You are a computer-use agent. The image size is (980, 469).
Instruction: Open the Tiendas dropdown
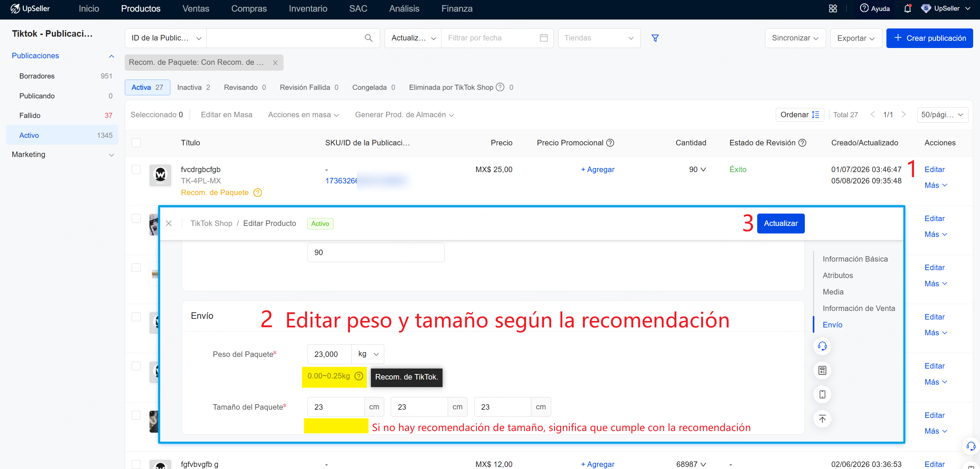coord(599,38)
